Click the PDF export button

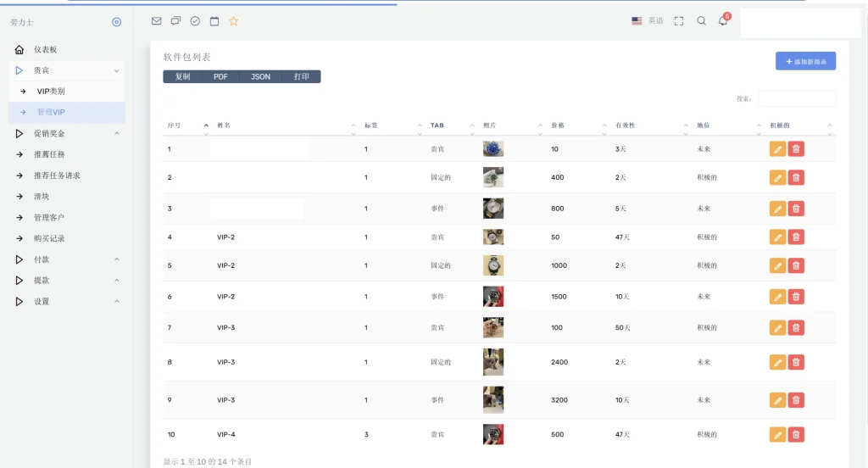pyautogui.click(x=220, y=77)
